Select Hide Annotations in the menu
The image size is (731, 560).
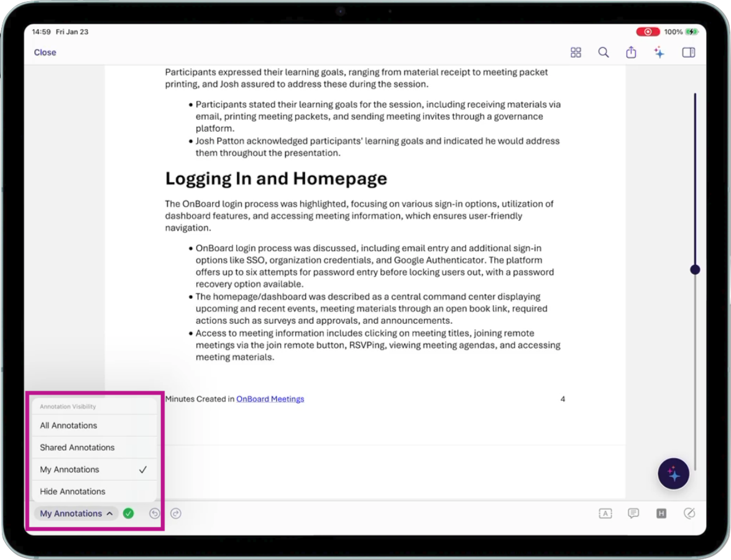click(x=73, y=492)
